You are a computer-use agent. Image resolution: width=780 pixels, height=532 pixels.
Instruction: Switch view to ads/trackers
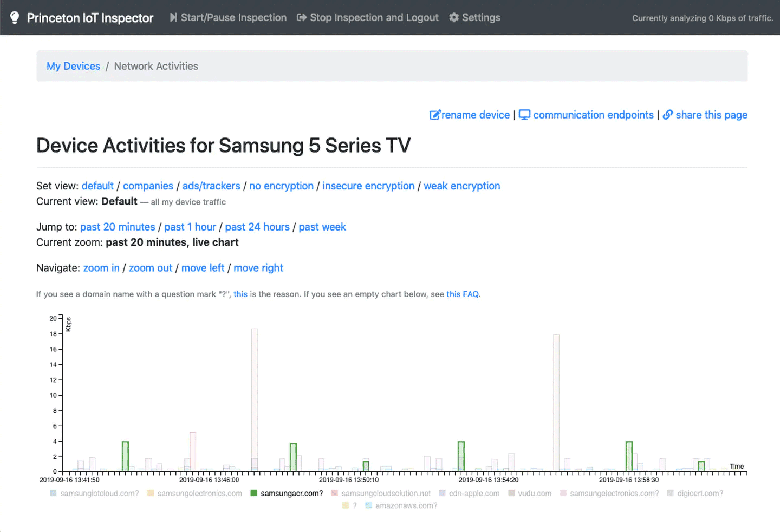pyautogui.click(x=211, y=186)
